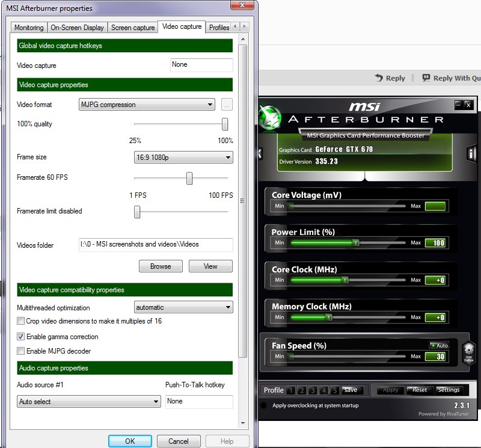Click the Core Clock slider knob
This screenshot has width=481, height=448.
click(345, 280)
